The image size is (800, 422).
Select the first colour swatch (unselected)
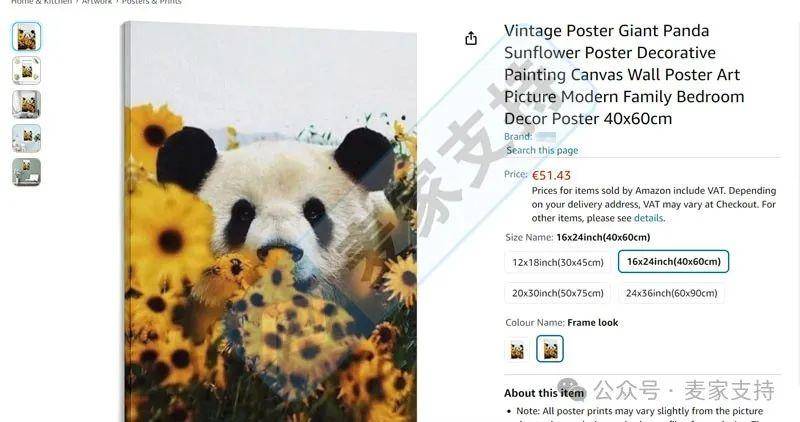pos(517,350)
